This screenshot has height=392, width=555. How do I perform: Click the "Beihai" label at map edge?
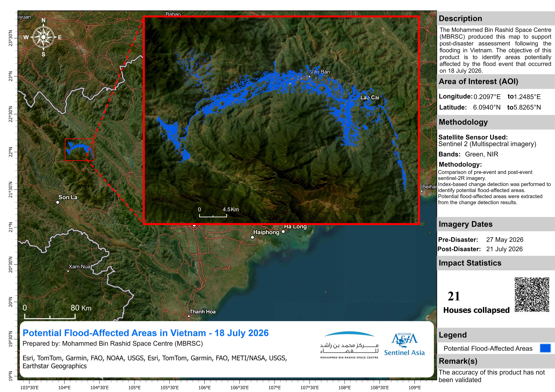click(429, 187)
